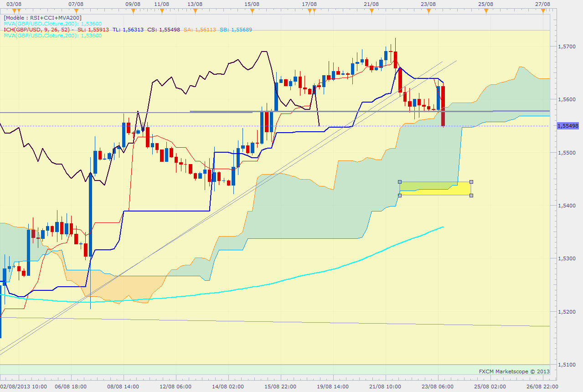Select the top-left handle of the yellow rectangle
The width and height of the screenshot is (583, 392).
pyautogui.click(x=400, y=181)
